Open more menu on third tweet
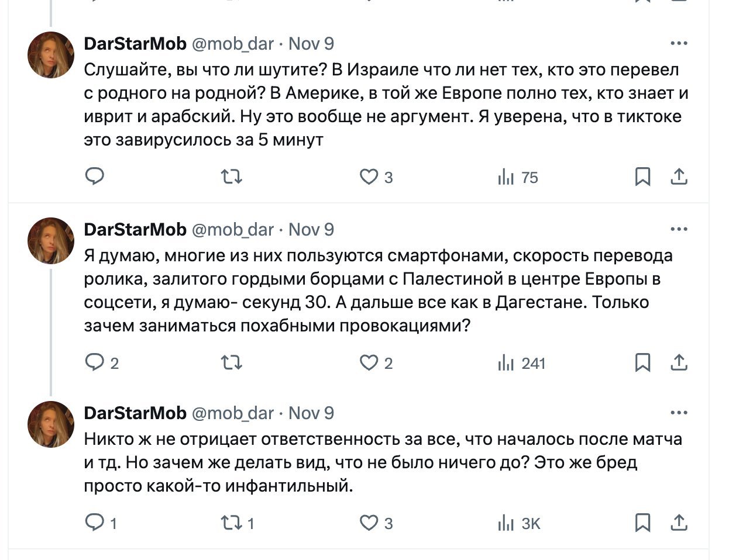This screenshot has width=729, height=560. pyautogui.click(x=679, y=413)
